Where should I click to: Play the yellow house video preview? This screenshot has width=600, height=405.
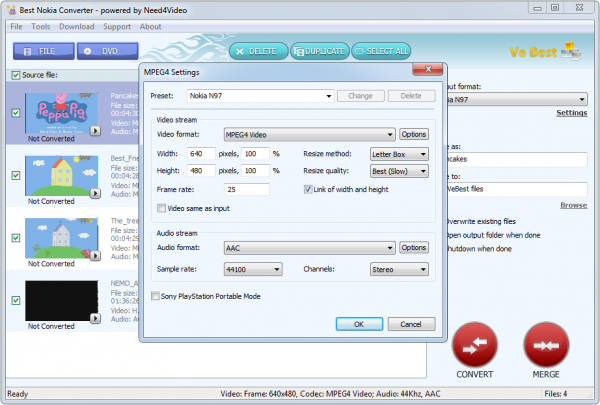pyautogui.click(x=95, y=193)
